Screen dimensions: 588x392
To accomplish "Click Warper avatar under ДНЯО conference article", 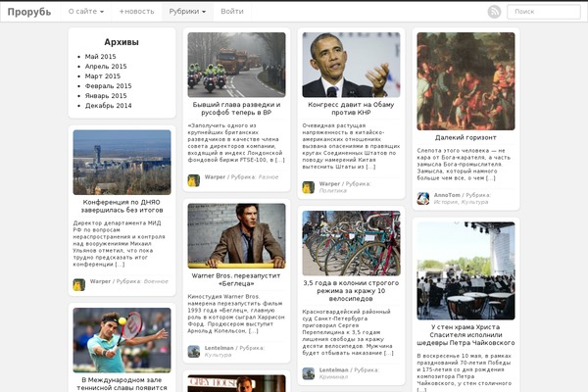I will pyautogui.click(x=79, y=285).
